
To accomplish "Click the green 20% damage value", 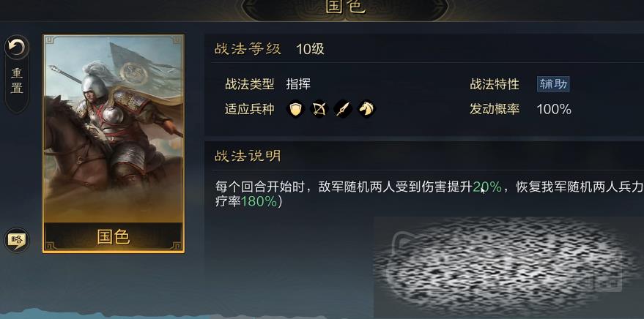I will pos(487,187).
